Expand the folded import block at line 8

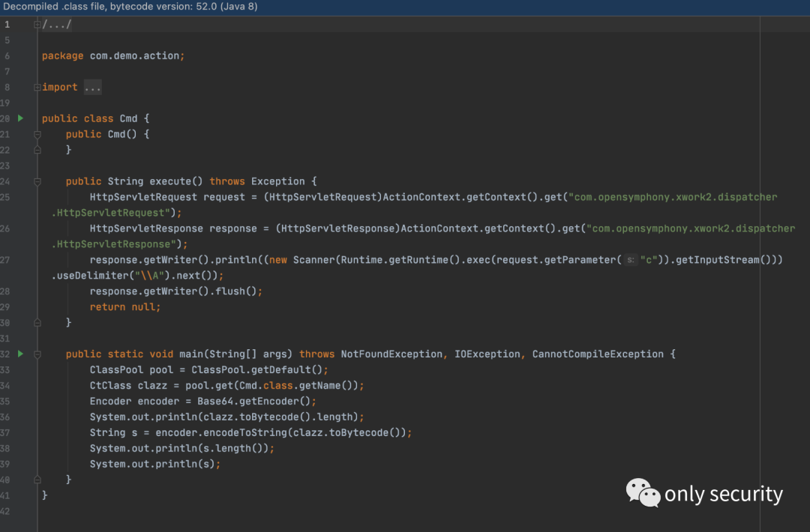[37, 87]
